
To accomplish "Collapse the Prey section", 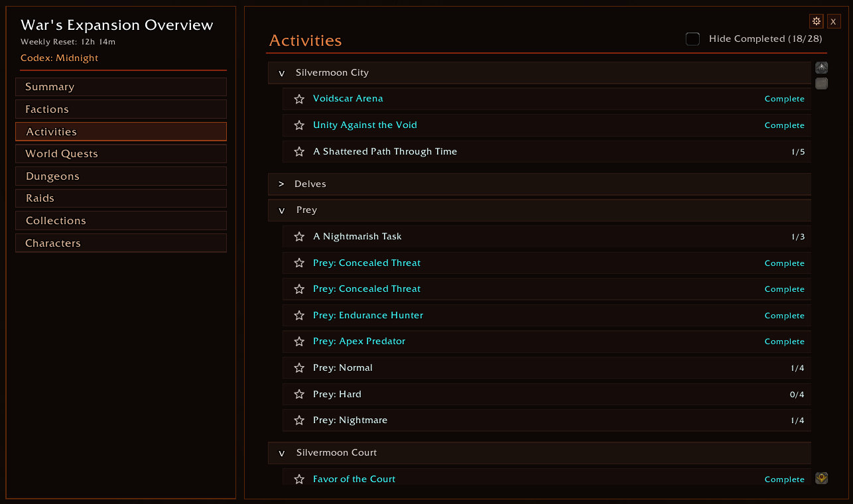I will pyautogui.click(x=539, y=210).
